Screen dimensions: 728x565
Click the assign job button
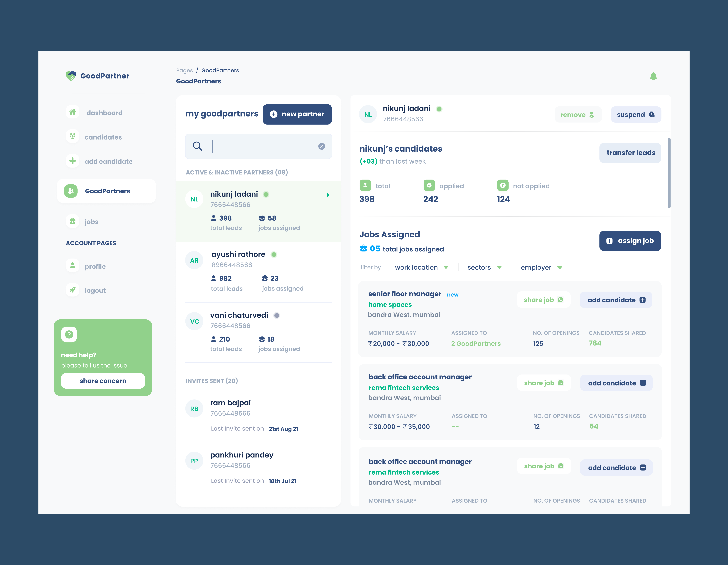click(630, 241)
